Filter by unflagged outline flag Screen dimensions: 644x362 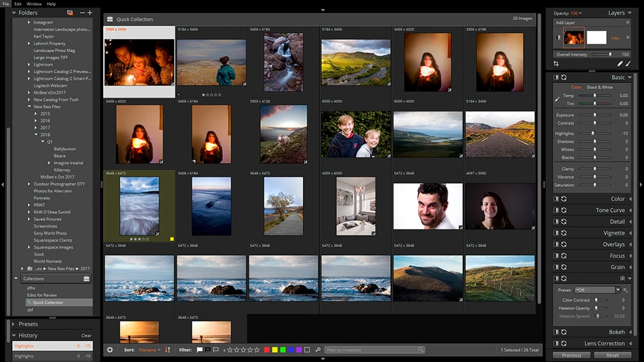(216, 350)
